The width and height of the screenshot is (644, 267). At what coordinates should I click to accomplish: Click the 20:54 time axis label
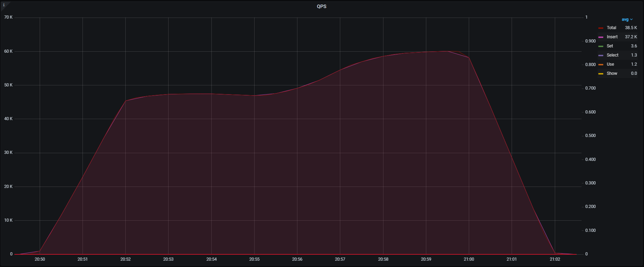(211, 259)
